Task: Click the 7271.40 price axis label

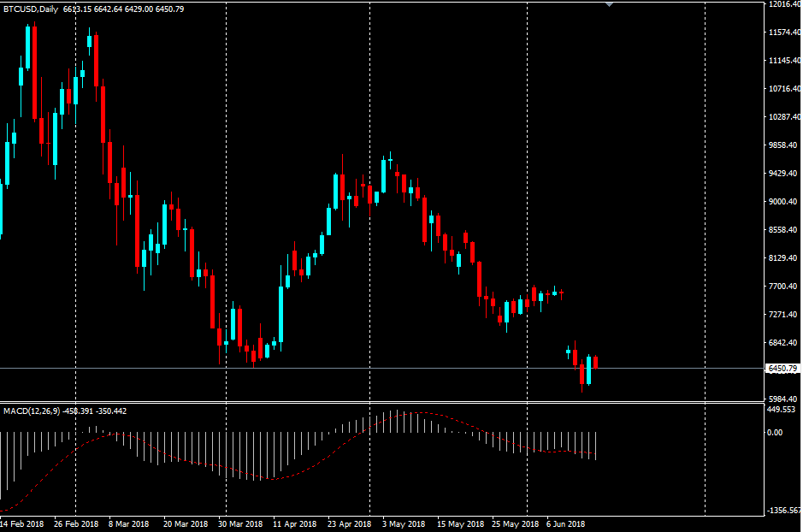Action: click(x=783, y=315)
